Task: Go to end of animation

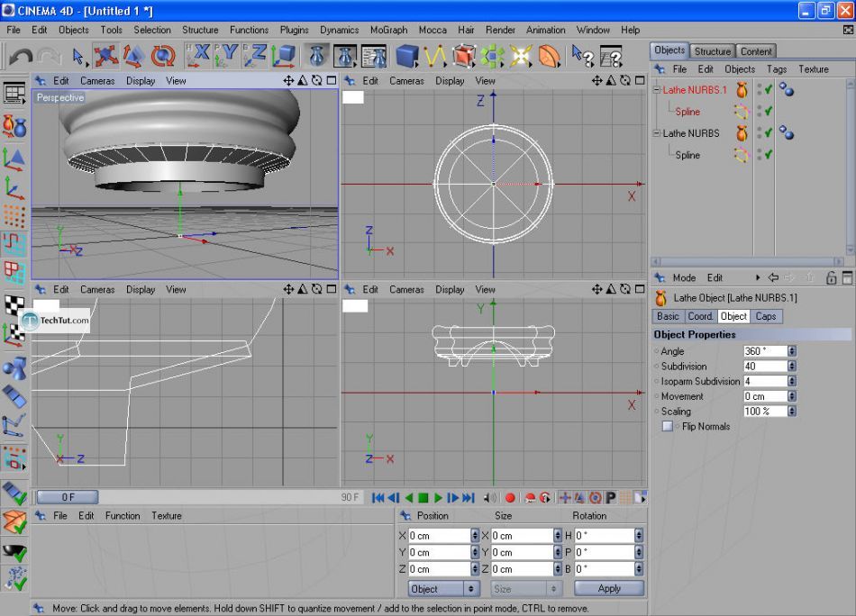Action: point(469,498)
